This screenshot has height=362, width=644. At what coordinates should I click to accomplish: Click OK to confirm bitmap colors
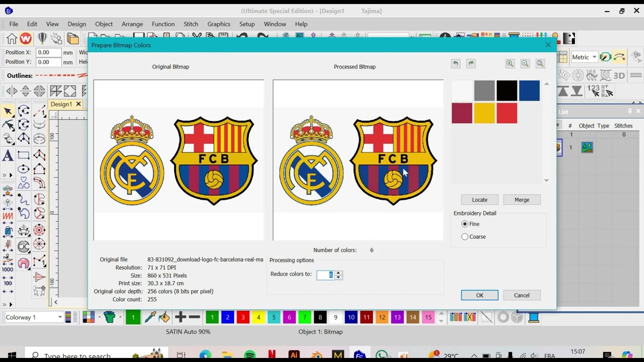click(x=479, y=296)
